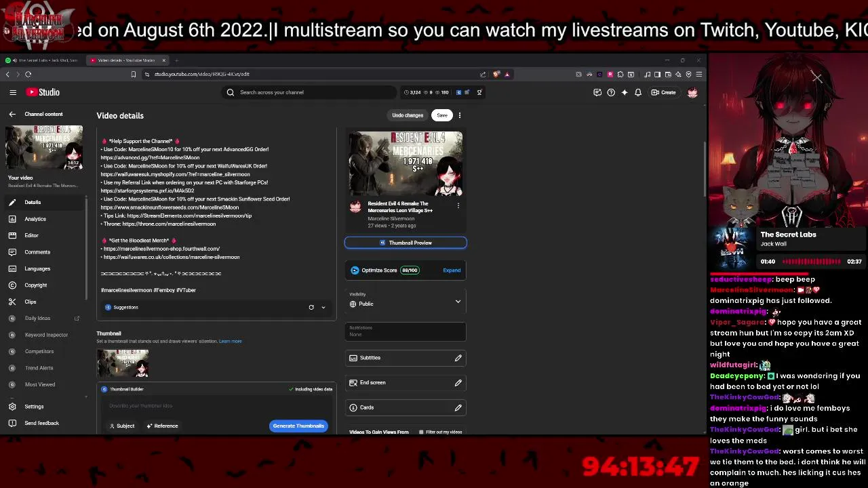
Task: Close the Video details browser tab
Action: 163,60
